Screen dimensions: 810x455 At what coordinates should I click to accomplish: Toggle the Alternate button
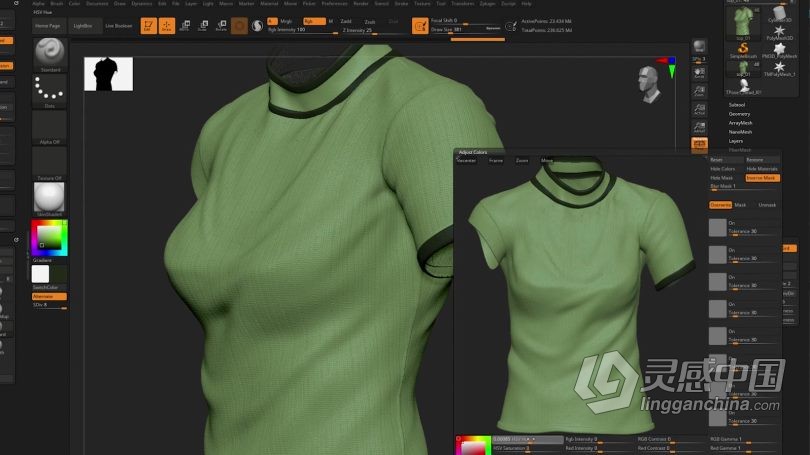pos(49,296)
